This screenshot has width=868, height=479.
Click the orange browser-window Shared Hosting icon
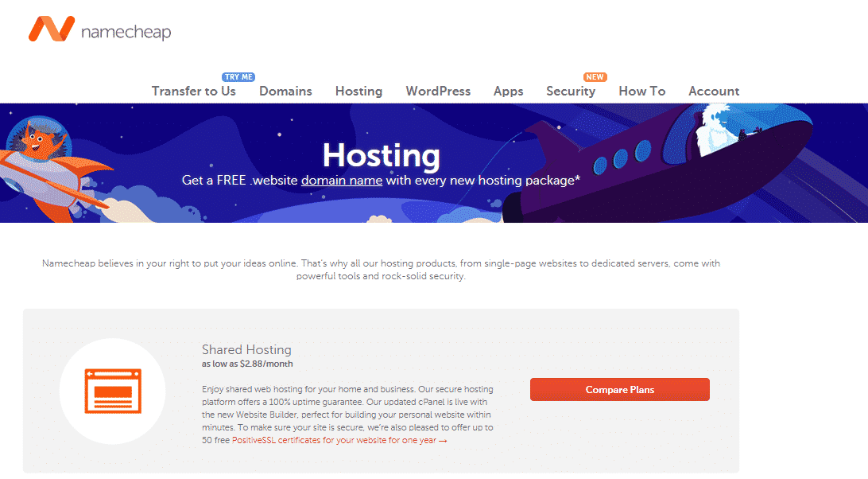[113, 391]
